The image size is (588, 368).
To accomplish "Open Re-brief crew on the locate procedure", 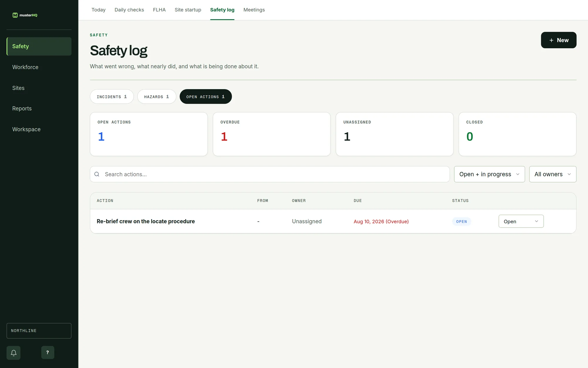I will [146, 221].
